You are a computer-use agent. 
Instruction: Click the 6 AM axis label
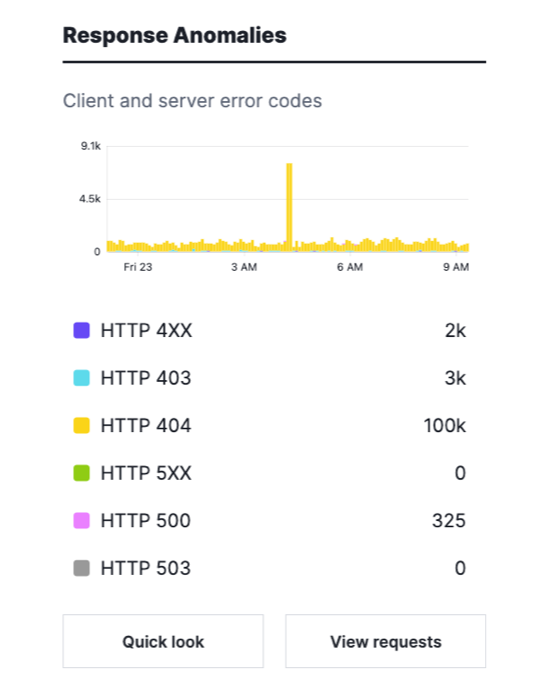(350, 267)
